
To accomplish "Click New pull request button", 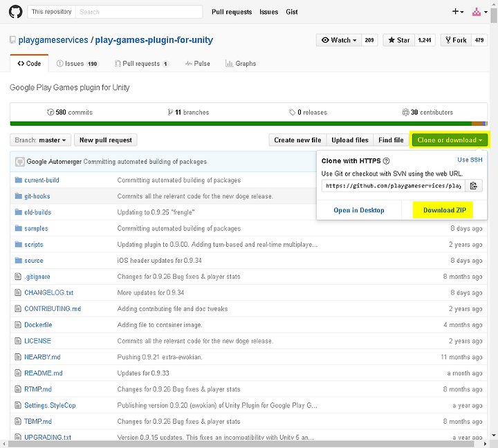I will pyautogui.click(x=105, y=140).
